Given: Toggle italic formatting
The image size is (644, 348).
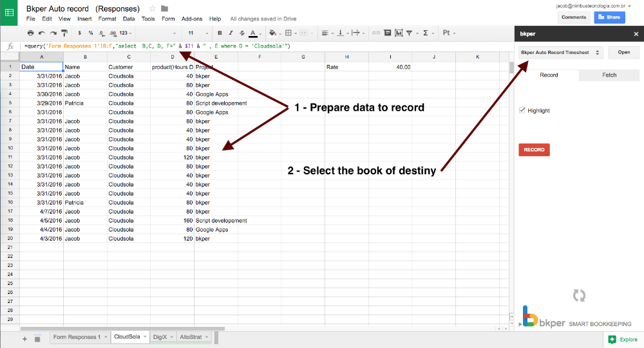Looking at the screenshot, I should pyautogui.click(x=231, y=33).
